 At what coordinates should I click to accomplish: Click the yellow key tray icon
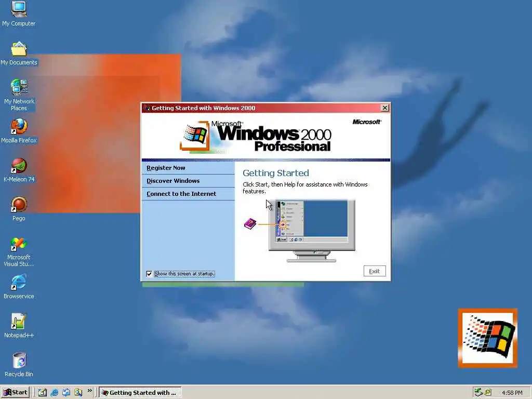pyautogui.click(x=487, y=393)
